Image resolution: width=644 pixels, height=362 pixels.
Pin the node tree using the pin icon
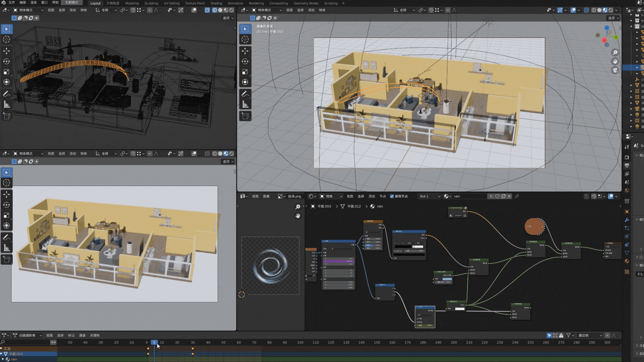pyautogui.click(x=517, y=196)
